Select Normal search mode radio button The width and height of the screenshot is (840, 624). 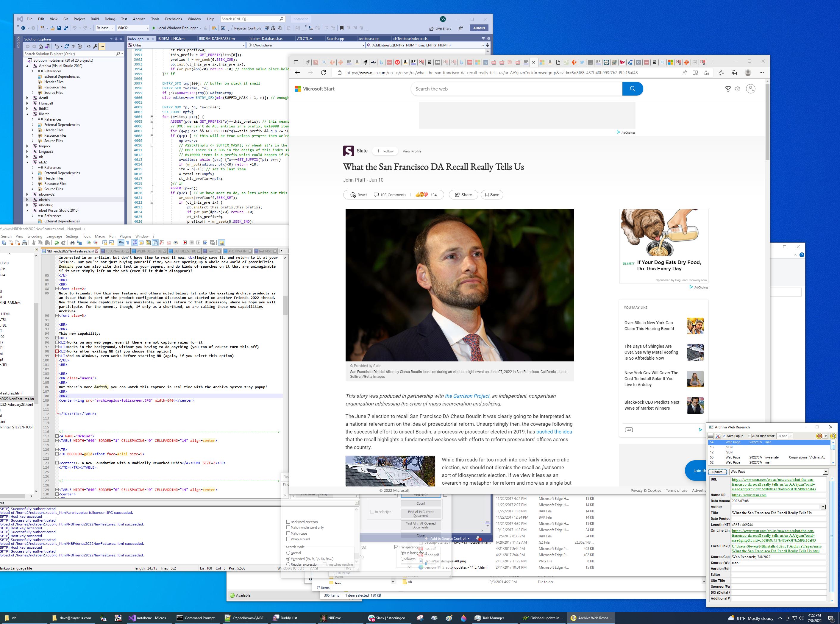click(288, 553)
